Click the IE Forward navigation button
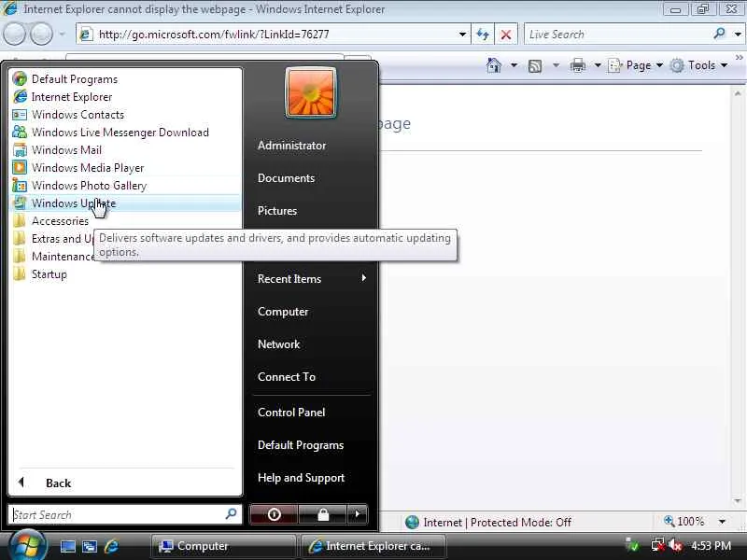The width and height of the screenshot is (747, 560). [42, 34]
